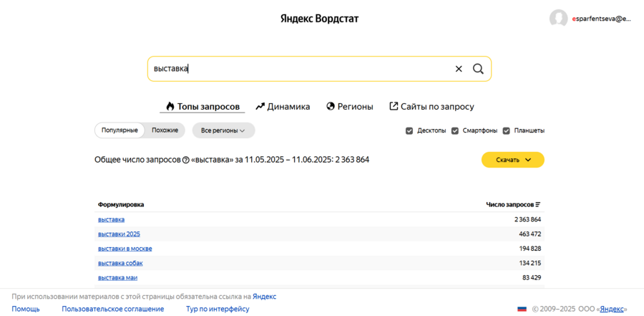Clear the search field with the X icon
Viewport: 644px width, 316px height.
[x=459, y=69]
